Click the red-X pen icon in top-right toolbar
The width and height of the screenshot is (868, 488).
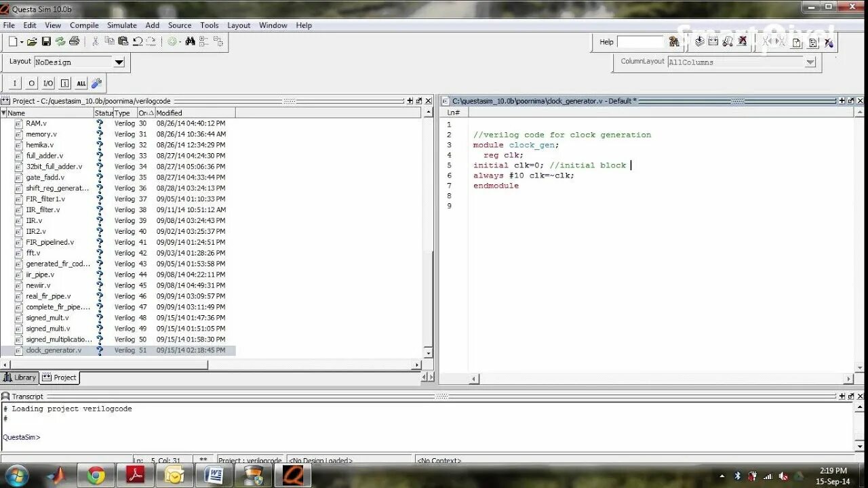click(x=829, y=43)
